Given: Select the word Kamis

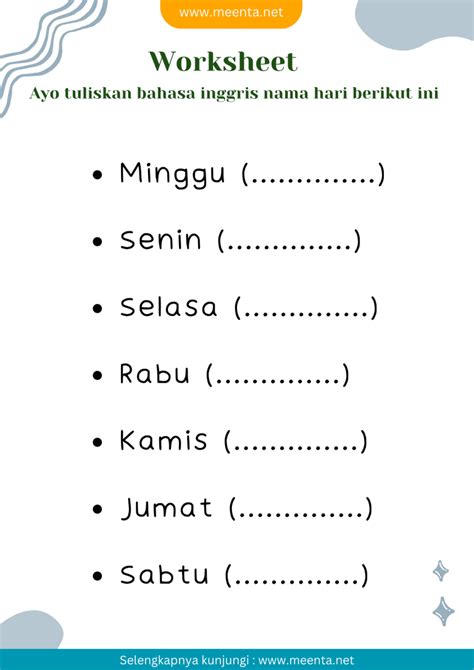Looking at the screenshot, I should (163, 441).
